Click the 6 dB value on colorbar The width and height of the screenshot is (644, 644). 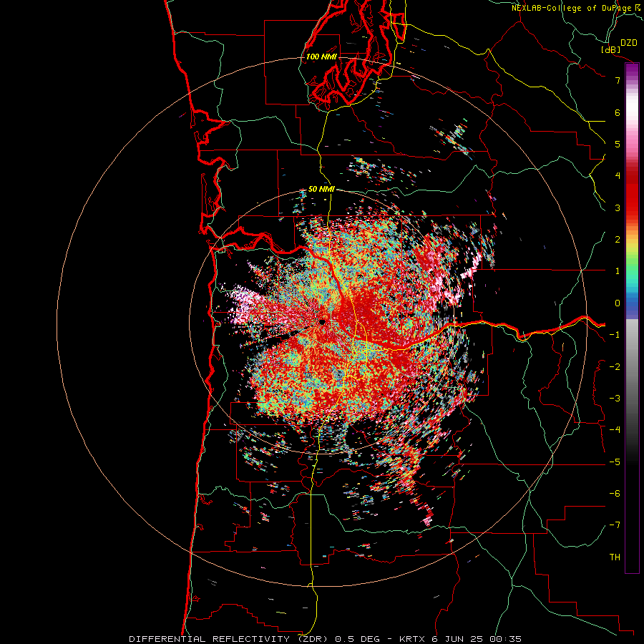tap(618, 112)
